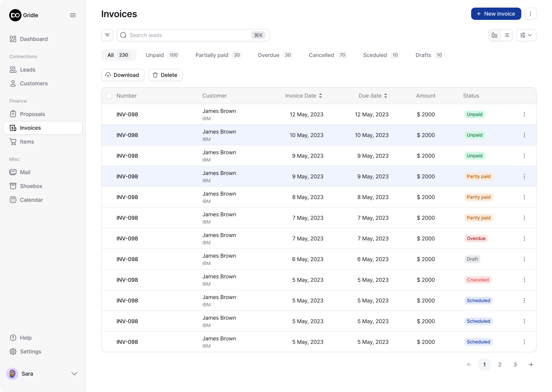Click the three-dot menu beside New invoice
Image resolution: width=552 pixels, height=392 pixels.
530,14
